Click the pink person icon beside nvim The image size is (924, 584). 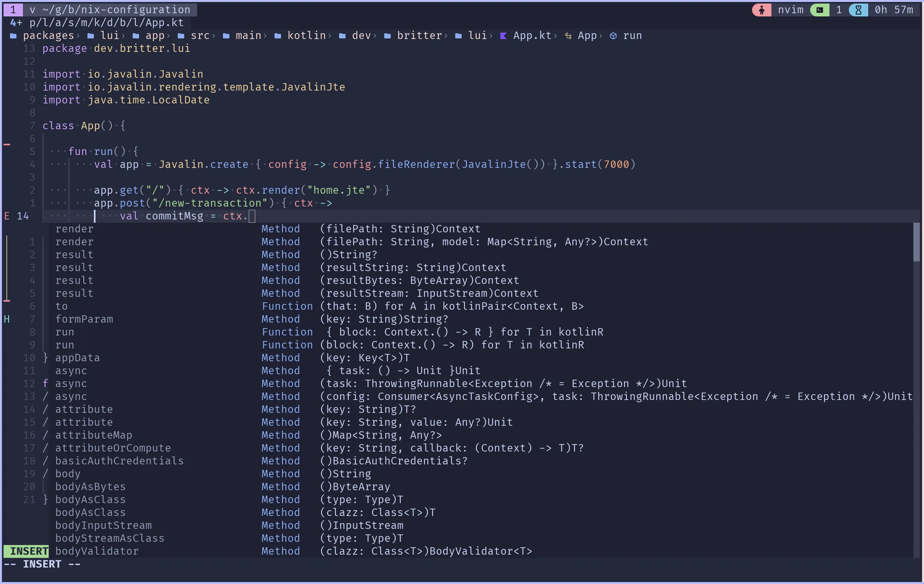[762, 10]
